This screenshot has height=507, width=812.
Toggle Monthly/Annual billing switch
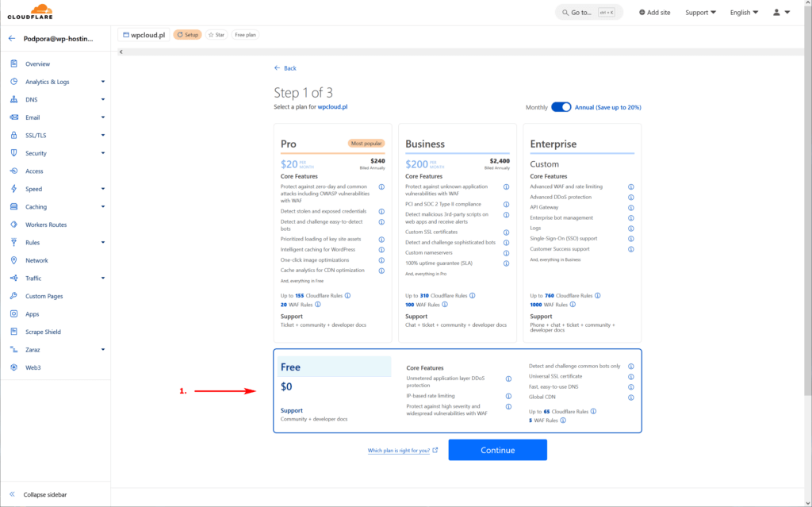pyautogui.click(x=561, y=107)
